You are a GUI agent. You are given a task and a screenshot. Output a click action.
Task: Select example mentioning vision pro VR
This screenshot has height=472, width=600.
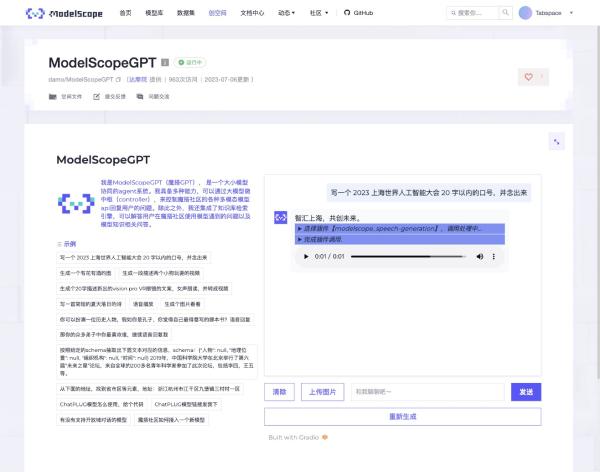pyautogui.click(x=144, y=289)
